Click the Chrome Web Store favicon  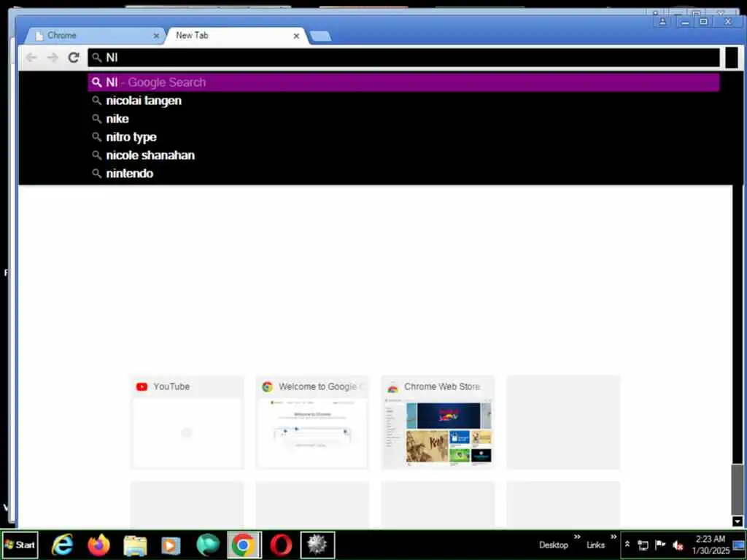pyautogui.click(x=392, y=387)
